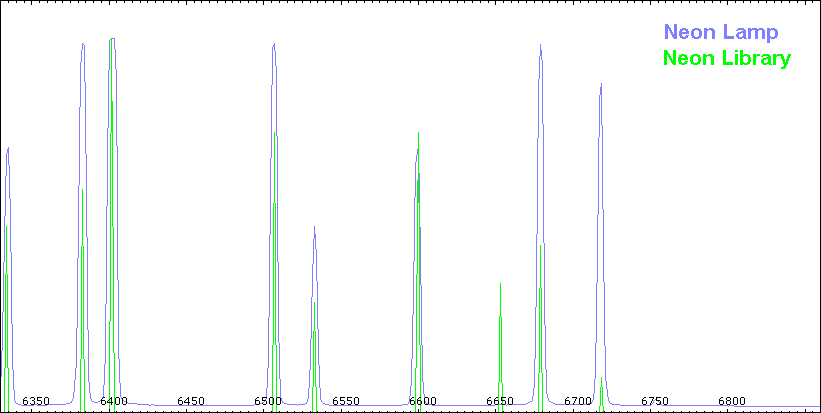The width and height of the screenshot is (821, 413).
Task: Click the 6500 axis label
Action: coord(268,401)
